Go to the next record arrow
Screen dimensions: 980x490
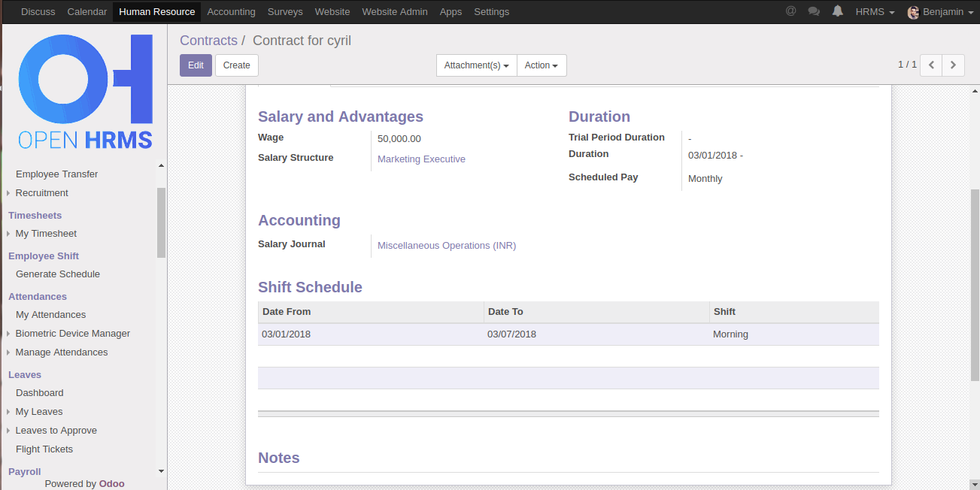pos(953,65)
